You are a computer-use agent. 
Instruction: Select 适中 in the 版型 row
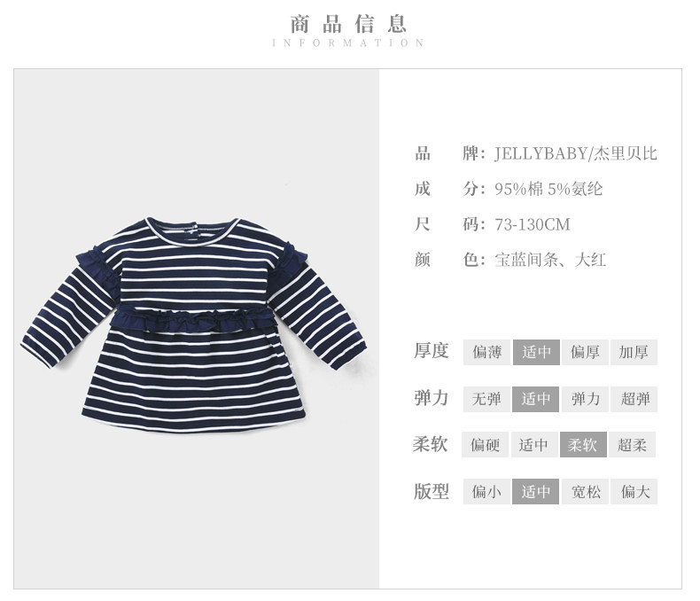pyautogui.click(x=535, y=492)
